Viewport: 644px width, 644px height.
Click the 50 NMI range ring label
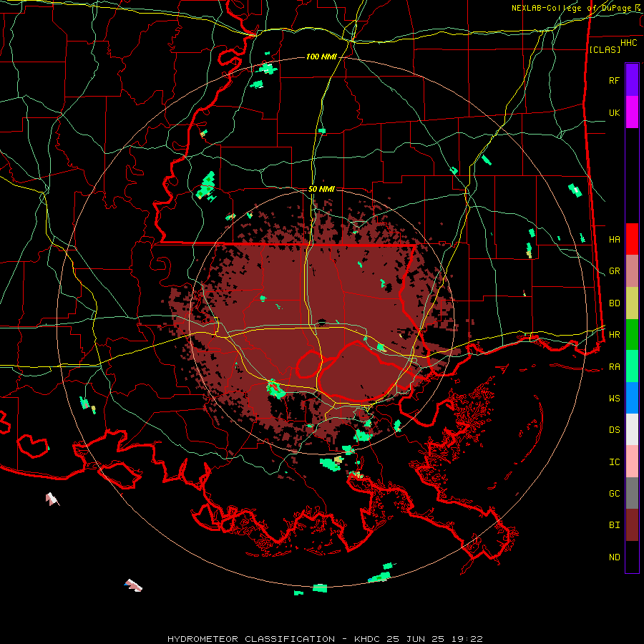[x=321, y=189]
